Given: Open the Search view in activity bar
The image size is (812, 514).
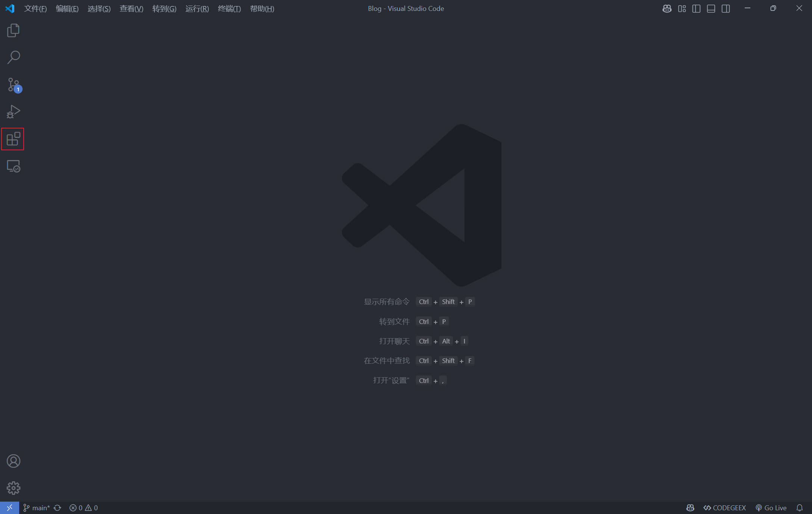Looking at the screenshot, I should click(13, 57).
